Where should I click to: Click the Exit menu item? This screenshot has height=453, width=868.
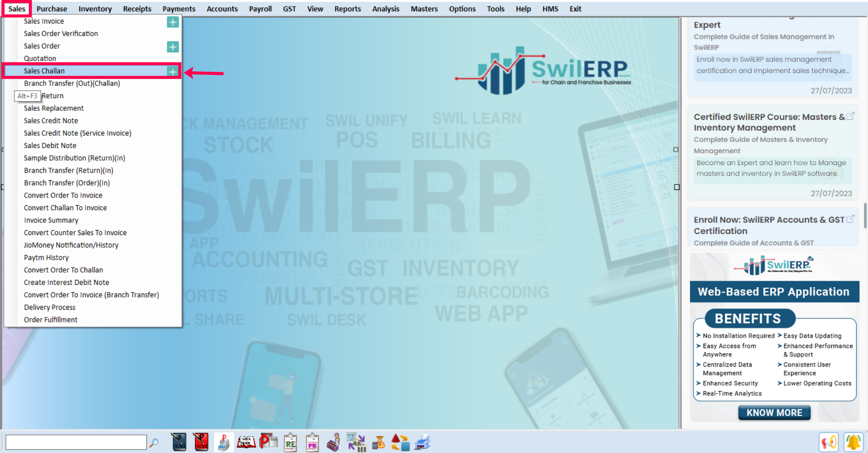pyautogui.click(x=575, y=9)
